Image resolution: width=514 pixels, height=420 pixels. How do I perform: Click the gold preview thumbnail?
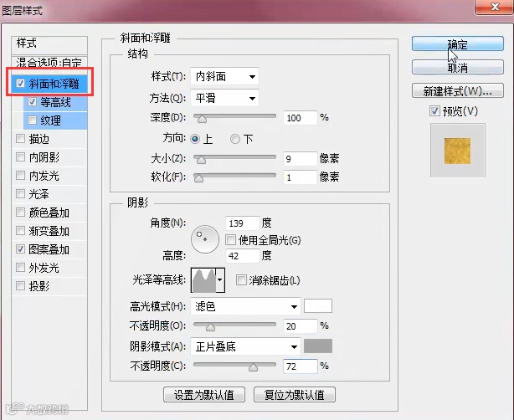click(458, 151)
